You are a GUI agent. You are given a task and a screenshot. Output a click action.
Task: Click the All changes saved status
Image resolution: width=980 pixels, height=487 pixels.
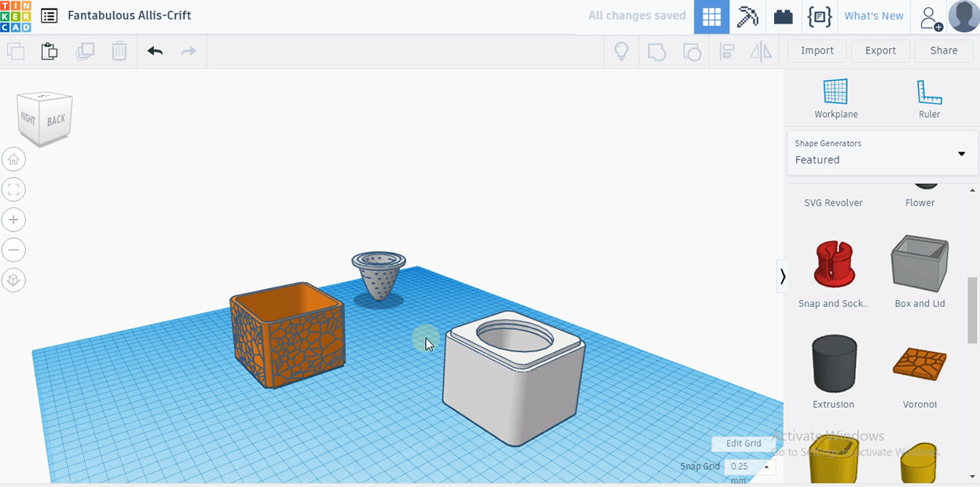[637, 16]
